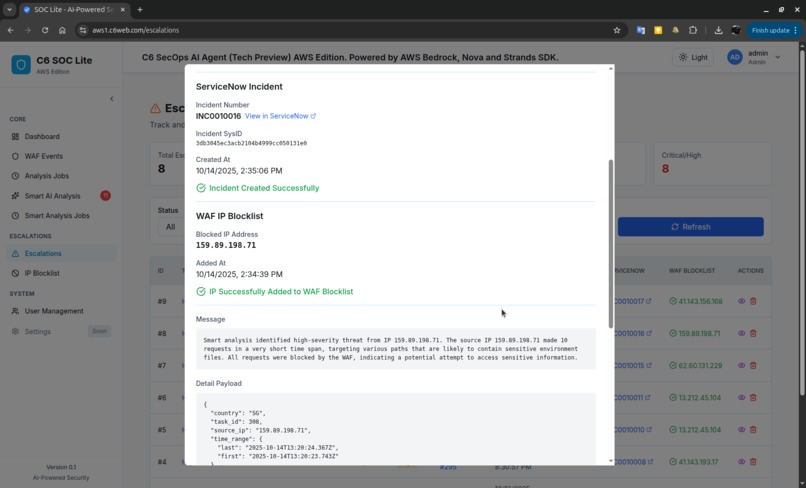Viewport: 806px width, 488px height.
Task: Delete escalation row with IP 62.60.131.229
Action: click(753, 366)
